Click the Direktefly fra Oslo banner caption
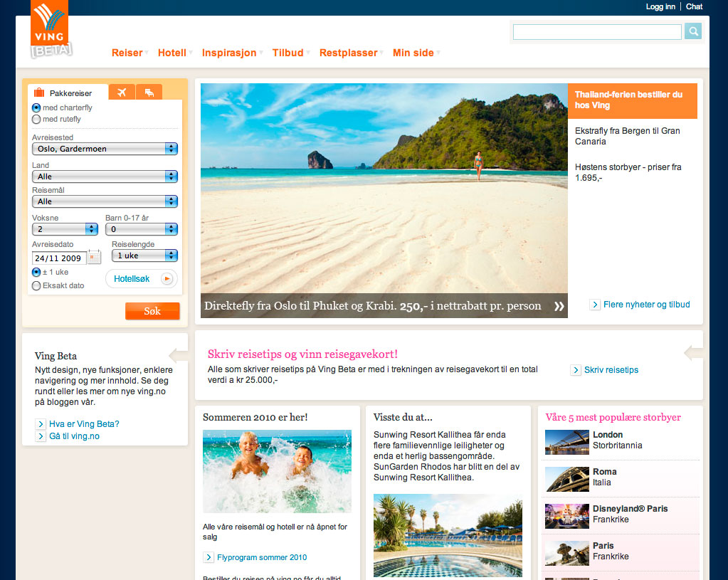 coord(373,306)
